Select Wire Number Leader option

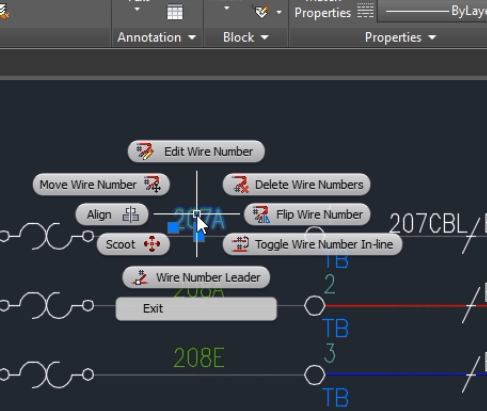click(x=196, y=277)
